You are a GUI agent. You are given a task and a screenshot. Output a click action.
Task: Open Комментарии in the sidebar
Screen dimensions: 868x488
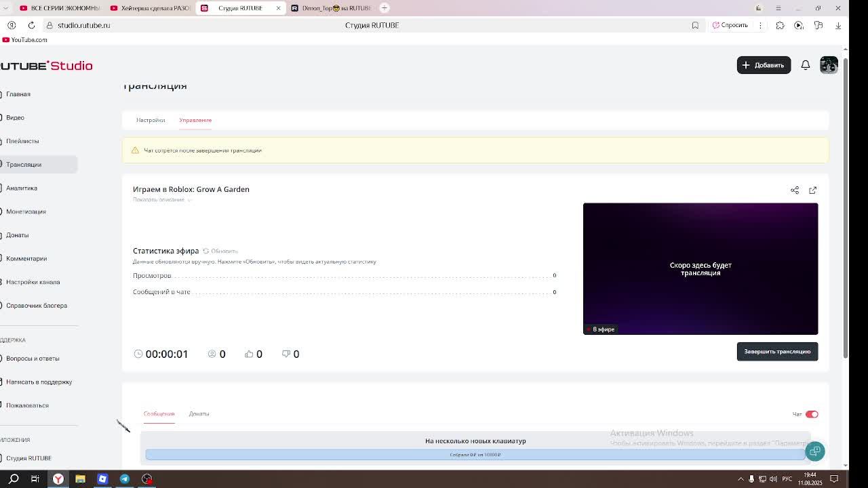[26, 259]
